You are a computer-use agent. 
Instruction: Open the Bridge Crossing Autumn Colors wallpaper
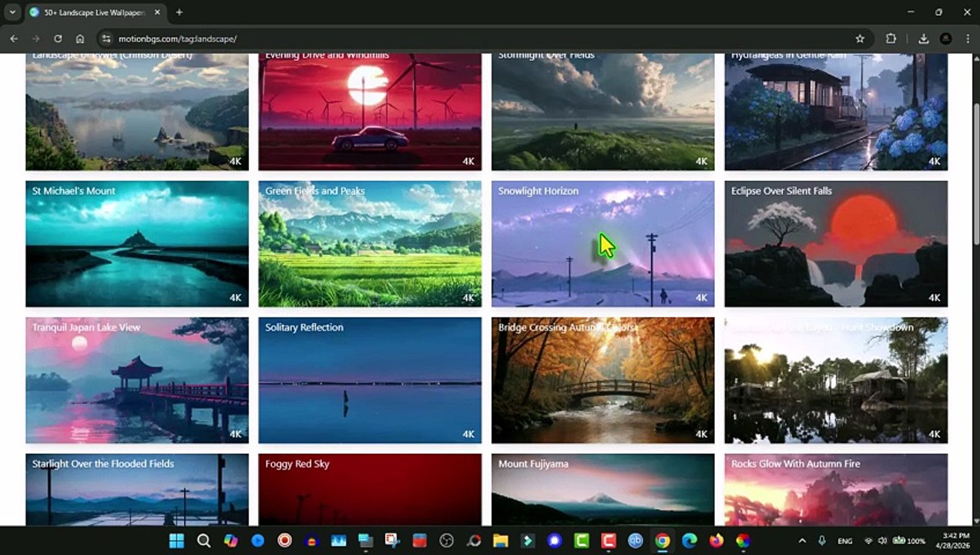[x=602, y=380]
